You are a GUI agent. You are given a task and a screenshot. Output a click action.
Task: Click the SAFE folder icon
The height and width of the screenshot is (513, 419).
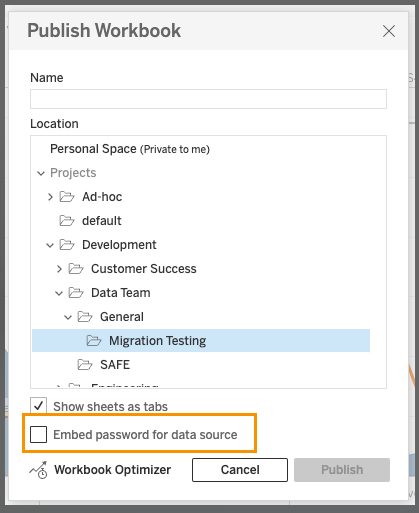85,365
